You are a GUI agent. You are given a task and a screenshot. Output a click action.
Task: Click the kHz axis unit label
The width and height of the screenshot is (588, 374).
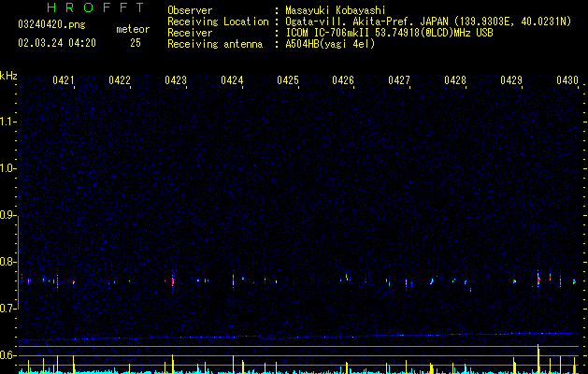pos(8,76)
